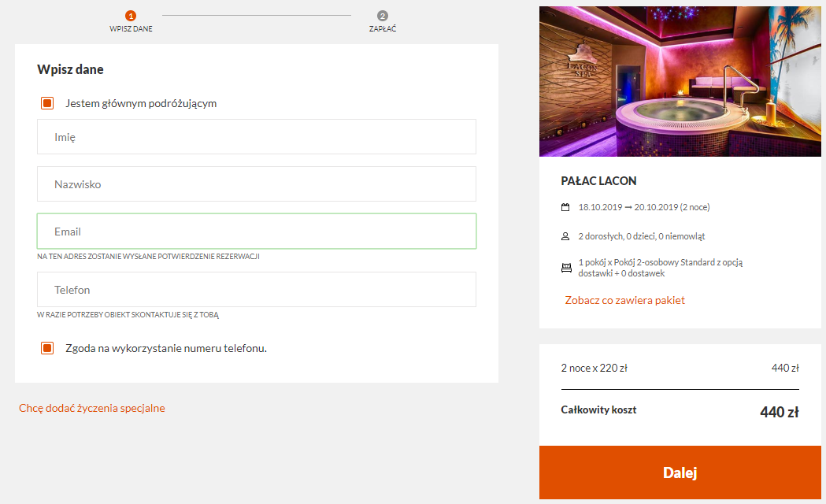Click into the Telefon field
The image size is (826, 504).
[257, 290]
